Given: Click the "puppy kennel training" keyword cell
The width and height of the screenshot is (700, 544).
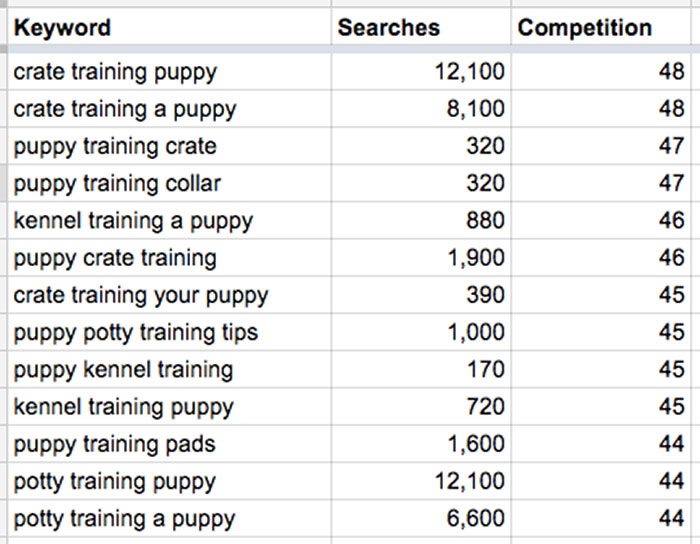Looking at the screenshot, I should pyautogui.click(x=170, y=370).
